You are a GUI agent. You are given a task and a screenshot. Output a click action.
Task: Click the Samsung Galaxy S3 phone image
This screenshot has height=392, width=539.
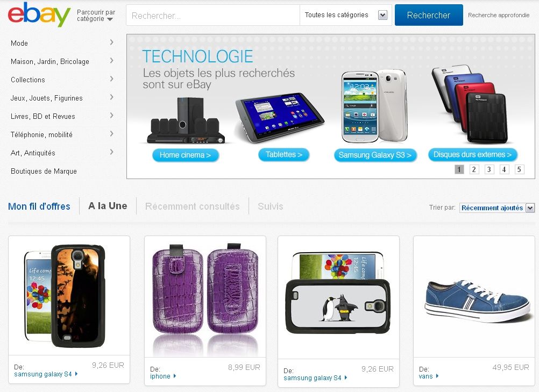pyautogui.click(x=375, y=106)
